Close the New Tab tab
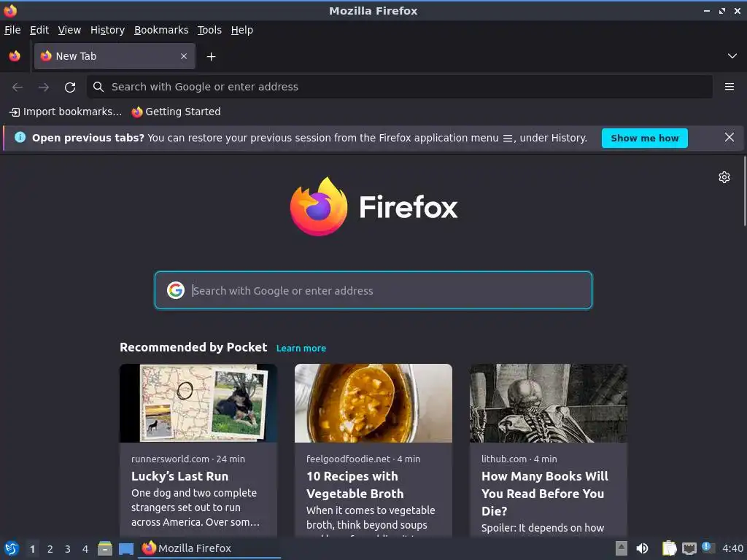The width and height of the screenshot is (747, 560). tap(184, 56)
